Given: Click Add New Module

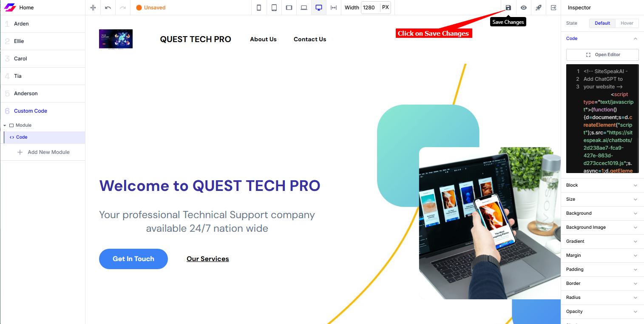Looking at the screenshot, I should pyautogui.click(x=43, y=152).
